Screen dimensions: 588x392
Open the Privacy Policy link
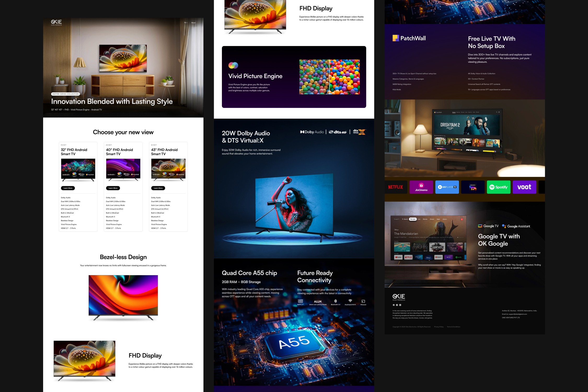pos(439,327)
